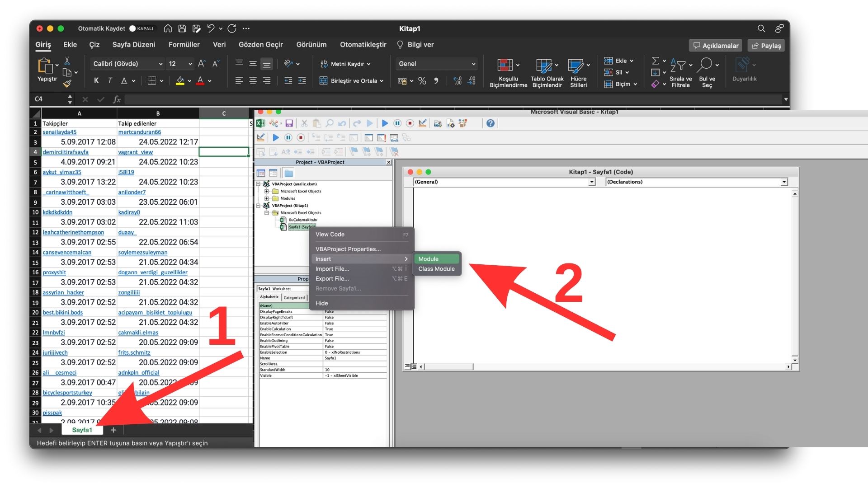Click the Break pause icon in VBA standard toolbar
The height and width of the screenshot is (488, 868).
click(397, 123)
